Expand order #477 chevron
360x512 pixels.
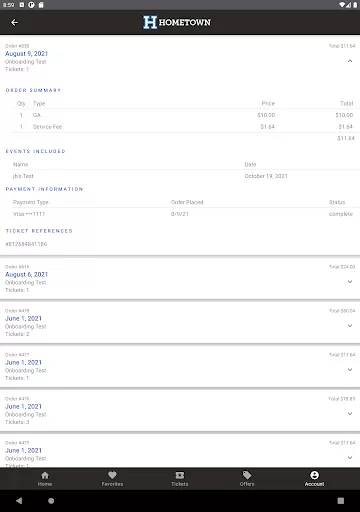click(x=350, y=370)
